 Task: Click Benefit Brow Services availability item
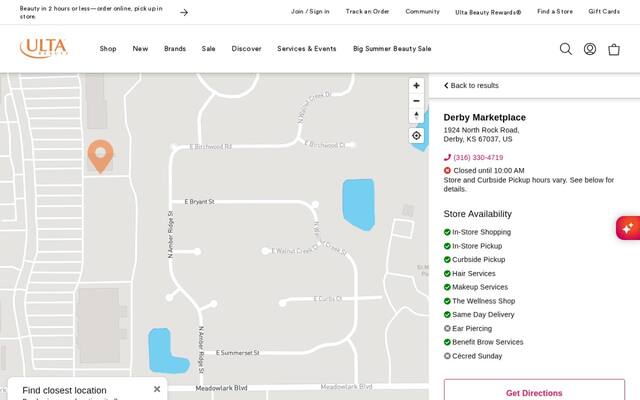pos(483,342)
